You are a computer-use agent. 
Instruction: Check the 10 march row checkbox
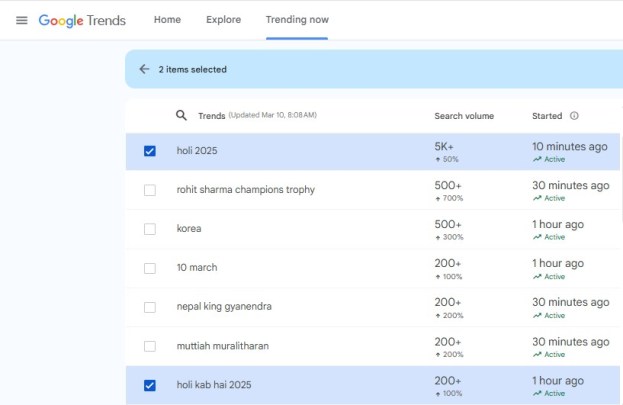coord(150,268)
